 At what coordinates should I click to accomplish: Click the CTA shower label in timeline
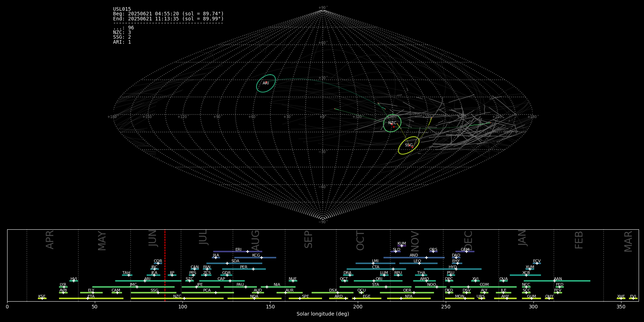click(x=376, y=267)
